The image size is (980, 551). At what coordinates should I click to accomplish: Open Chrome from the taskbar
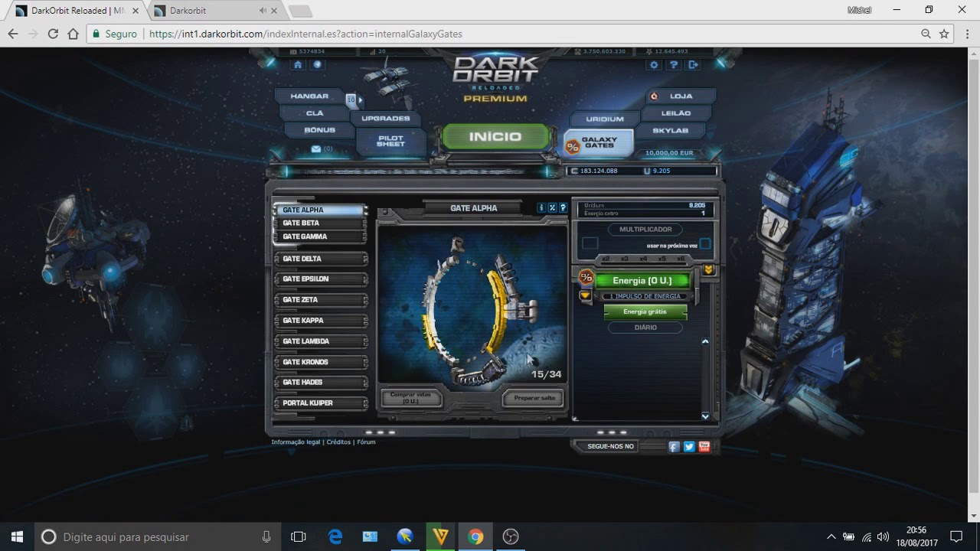click(x=475, y=536)
